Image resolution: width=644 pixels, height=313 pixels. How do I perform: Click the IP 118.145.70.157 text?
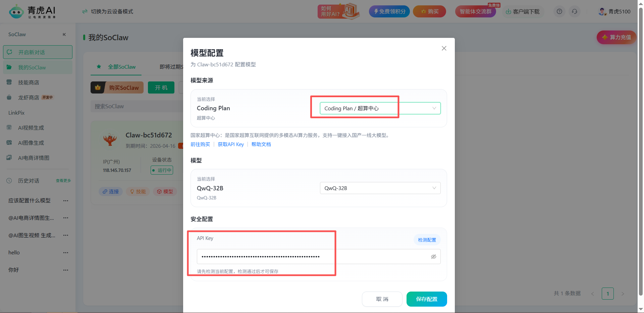(x=117, y=170)
